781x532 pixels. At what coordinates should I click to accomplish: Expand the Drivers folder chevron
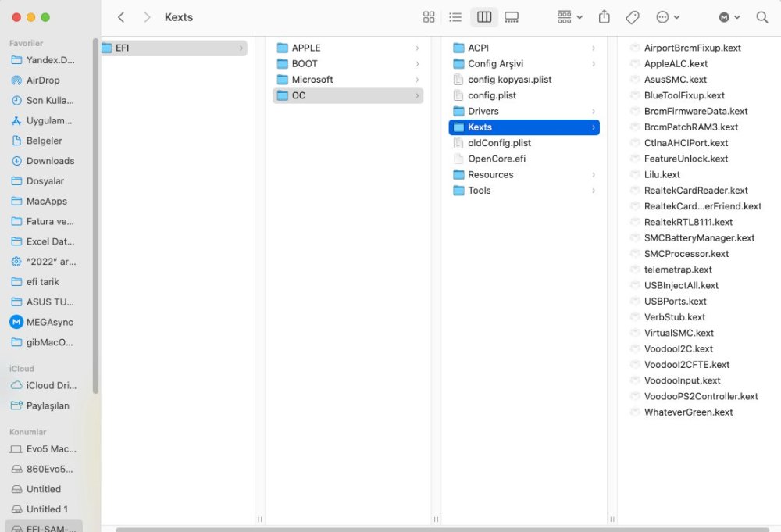pyautogui.click(x=594, y=112)
